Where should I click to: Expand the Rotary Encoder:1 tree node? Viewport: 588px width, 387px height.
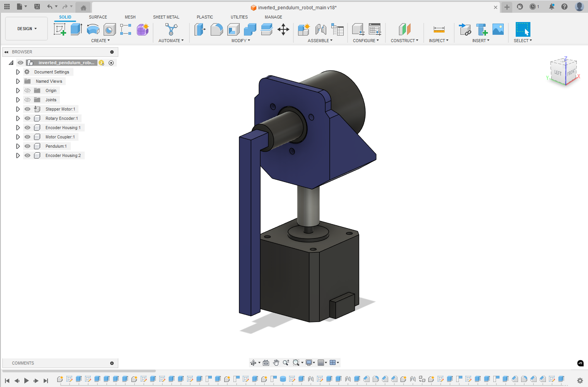(x=18, y=118)
